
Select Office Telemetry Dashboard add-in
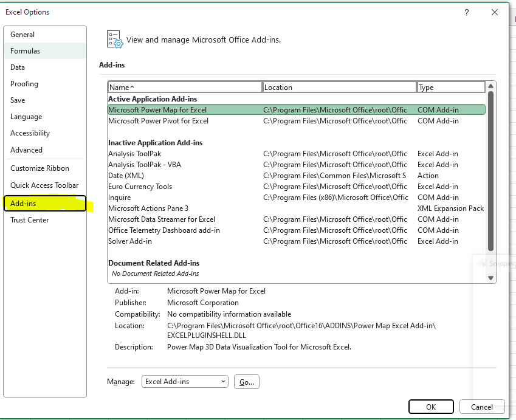297,230
